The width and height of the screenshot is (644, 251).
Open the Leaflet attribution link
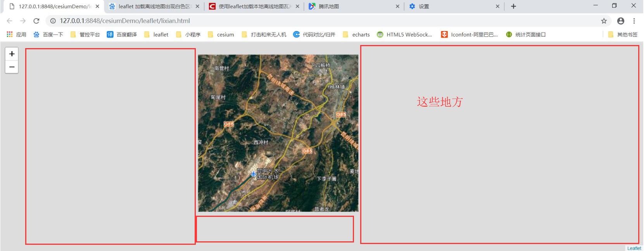(x=634, y=248)
